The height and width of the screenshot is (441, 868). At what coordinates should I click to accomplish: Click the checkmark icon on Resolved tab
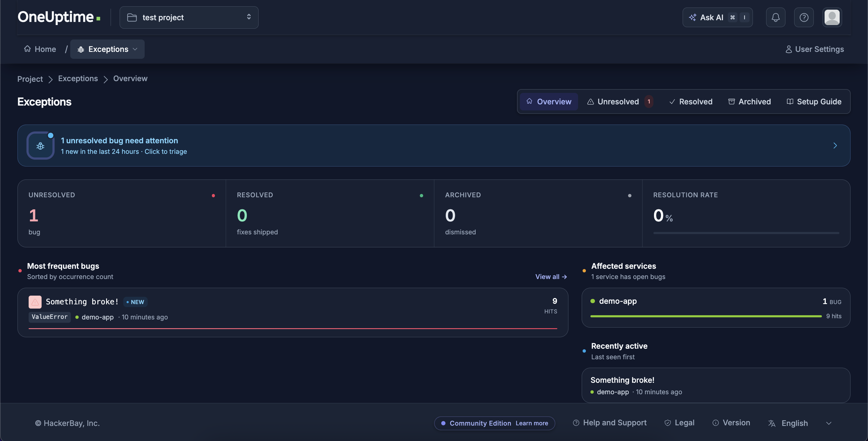[672, 101]
